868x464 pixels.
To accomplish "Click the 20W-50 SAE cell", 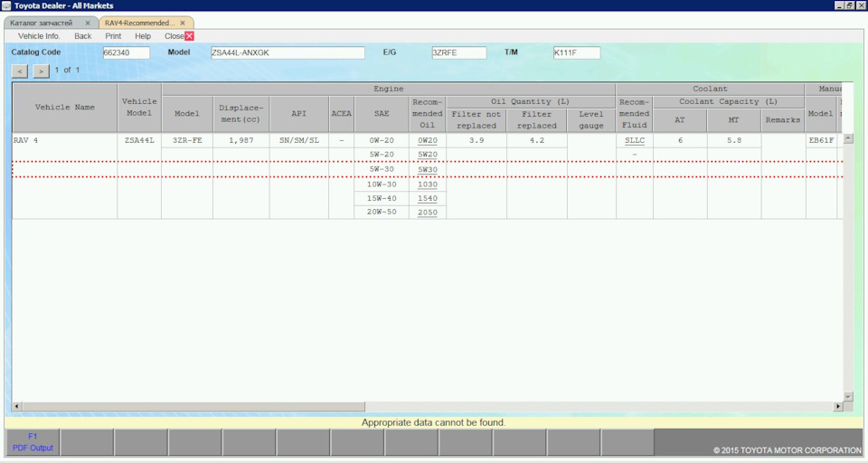I will tap(382, 212).
